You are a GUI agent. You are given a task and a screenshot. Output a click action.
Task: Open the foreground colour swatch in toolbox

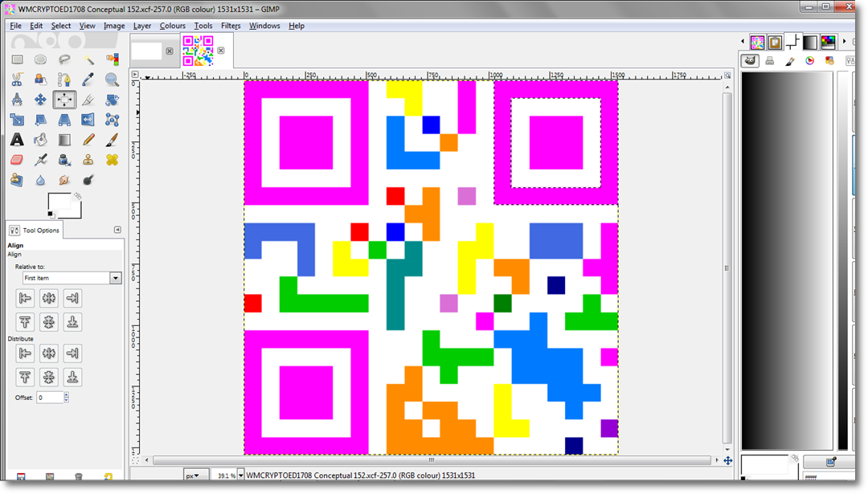click(x=59, y=202)
